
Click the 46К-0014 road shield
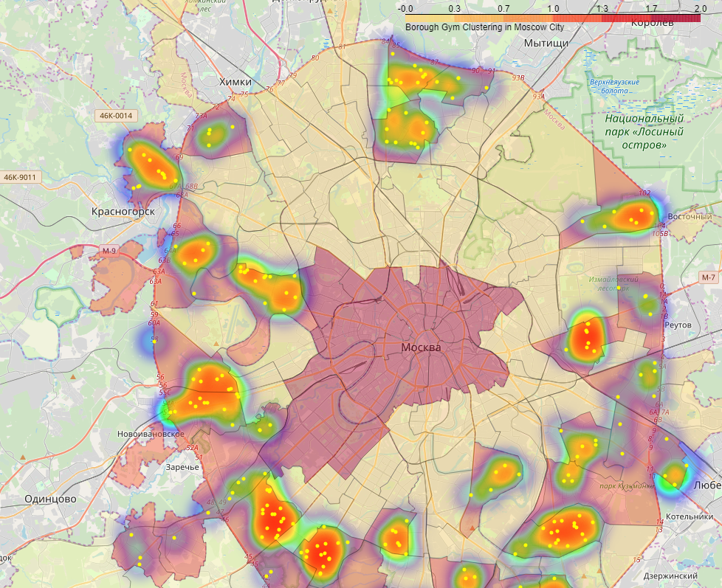[117, 116]
